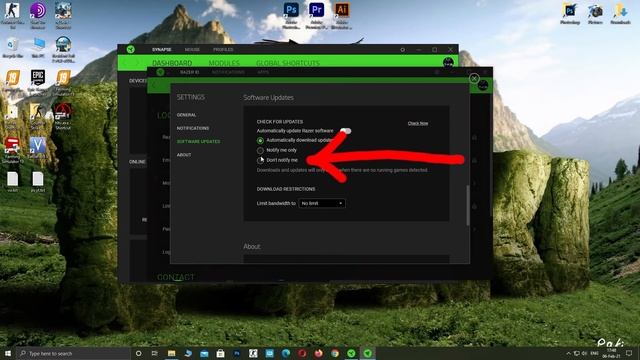Viewport: 640px width, 360px height.
Task: Open Photoshop from taskbar
Action: tap(237, 353)
